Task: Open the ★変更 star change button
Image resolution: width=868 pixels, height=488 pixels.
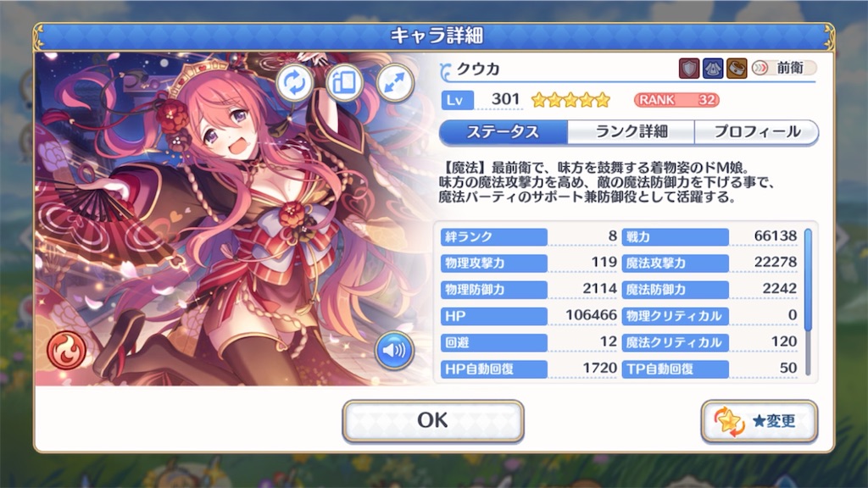Action: (759, 422)
